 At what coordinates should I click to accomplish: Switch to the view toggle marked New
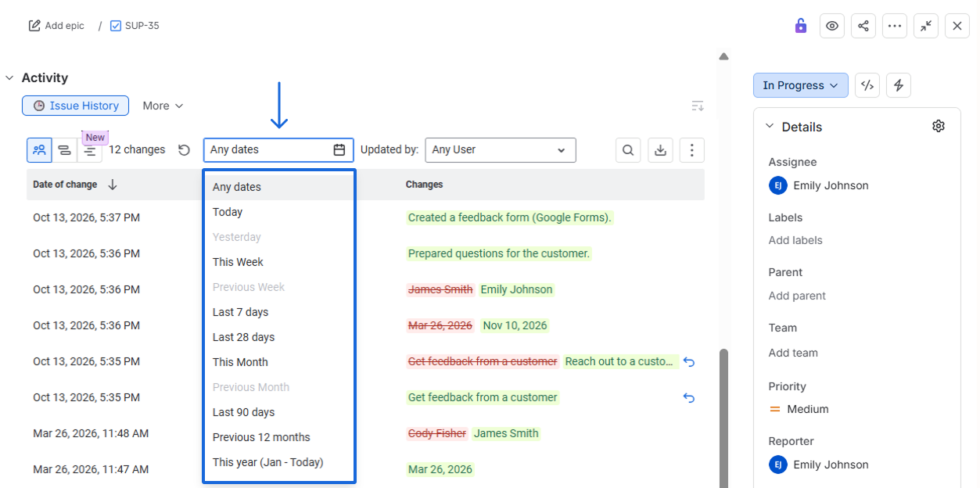click(x=90, y=150)
